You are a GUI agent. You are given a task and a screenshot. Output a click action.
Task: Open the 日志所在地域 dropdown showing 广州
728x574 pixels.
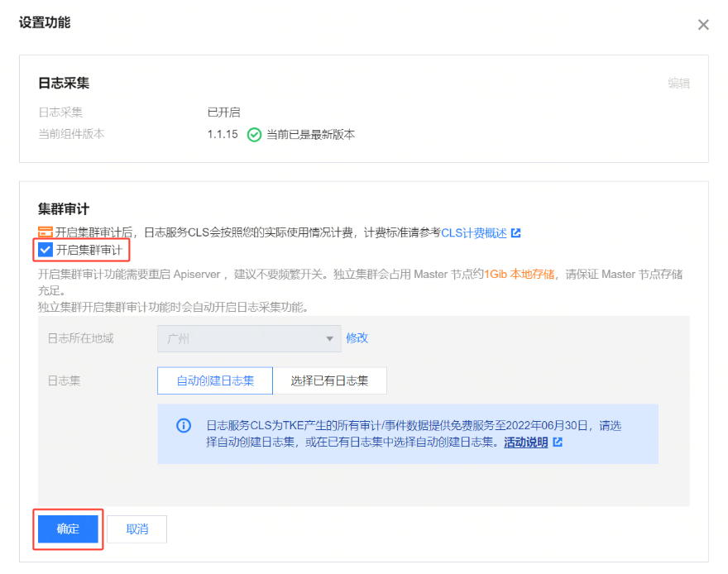[x=249, y=337]
